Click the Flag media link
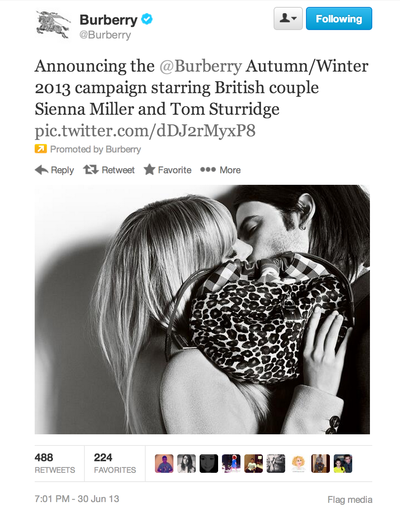Screen dimensions: 400x509 [350, 500]
